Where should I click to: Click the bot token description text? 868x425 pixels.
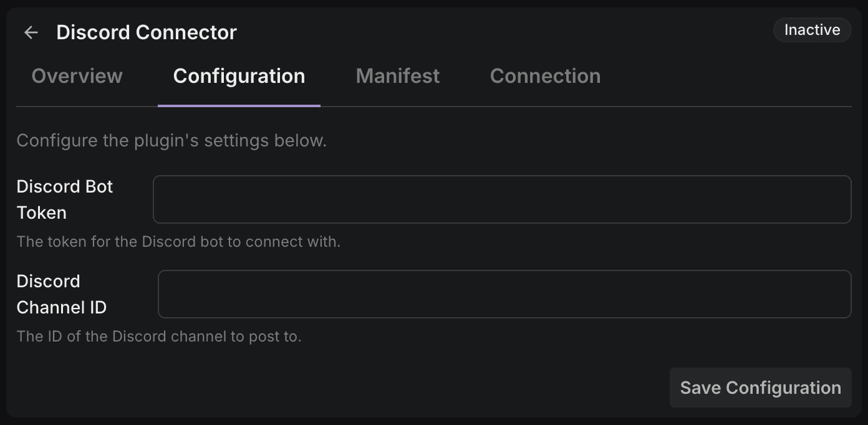coord(178,241)
